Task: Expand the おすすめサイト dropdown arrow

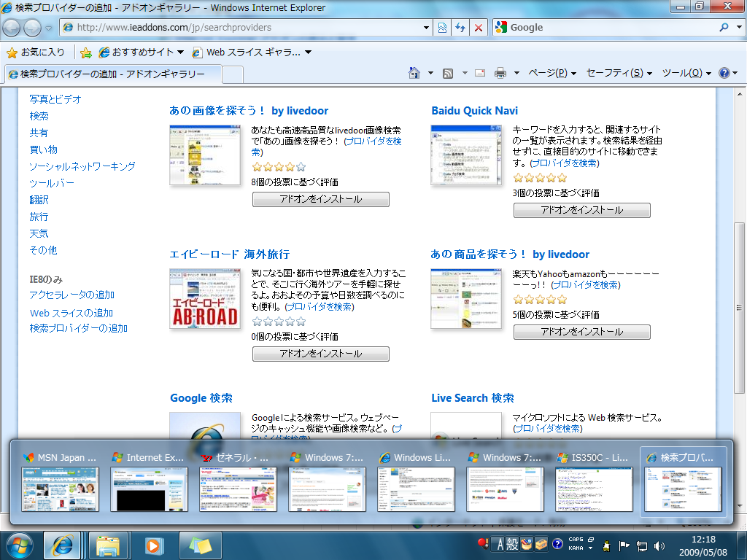Action: pyautogui.click(x=181, y=52)
